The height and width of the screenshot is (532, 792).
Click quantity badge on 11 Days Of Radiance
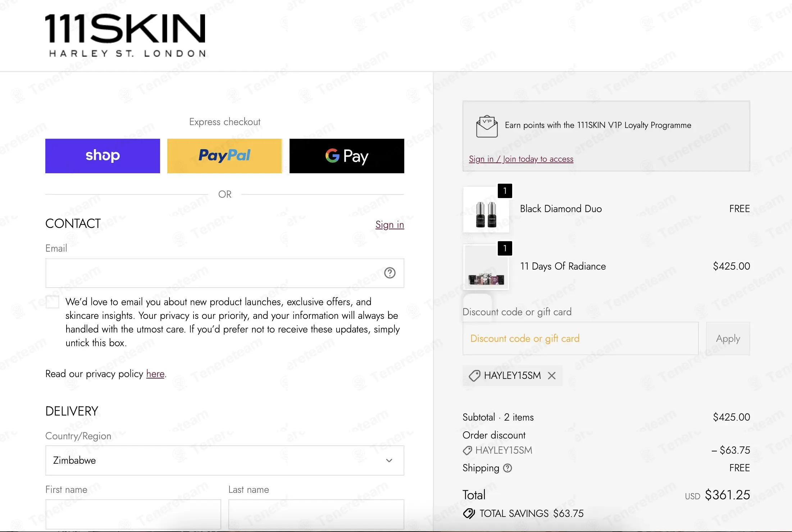[x=505, y=248]
